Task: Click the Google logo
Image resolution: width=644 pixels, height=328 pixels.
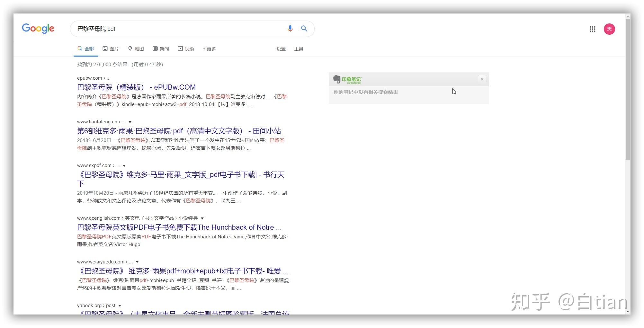Action: click(x=38, y=29)
